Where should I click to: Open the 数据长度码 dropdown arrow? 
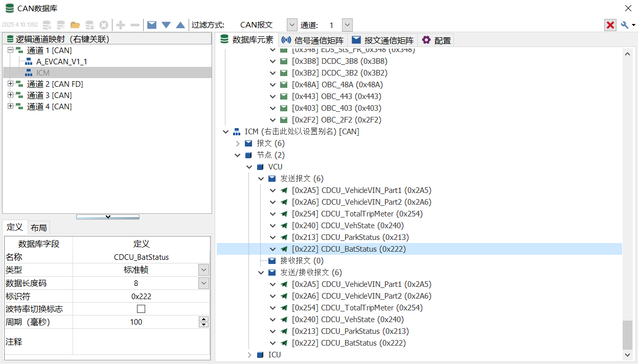[x=204, y=283]
